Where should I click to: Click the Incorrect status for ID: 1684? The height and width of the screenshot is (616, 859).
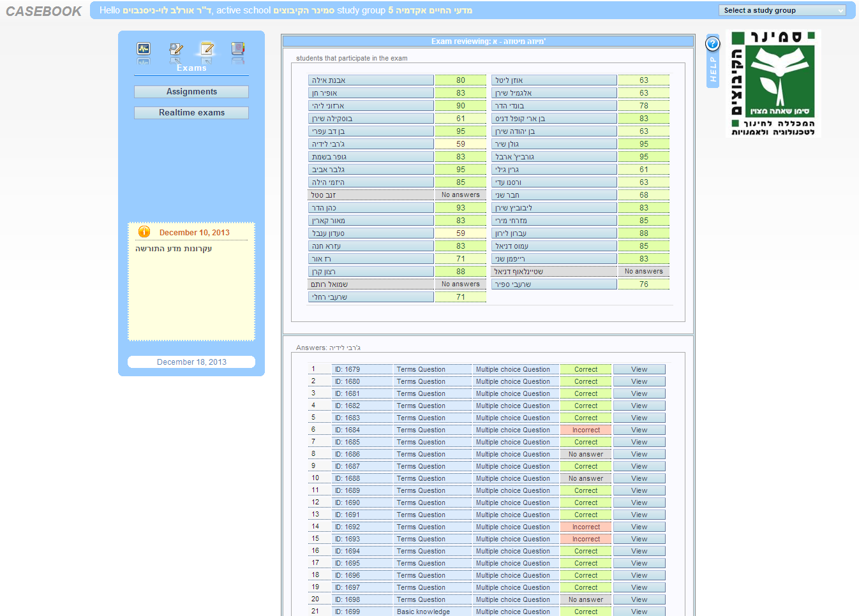[x=586, y=430]
